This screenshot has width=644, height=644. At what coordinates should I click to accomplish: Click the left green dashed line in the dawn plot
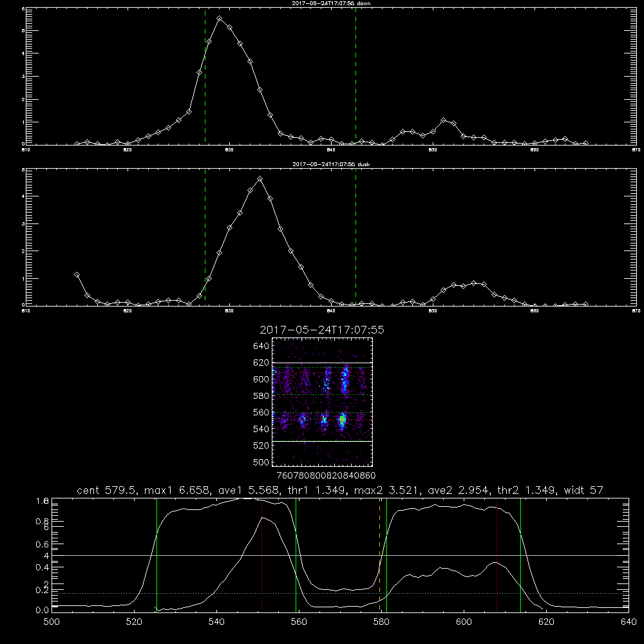[x=205, y=76]
